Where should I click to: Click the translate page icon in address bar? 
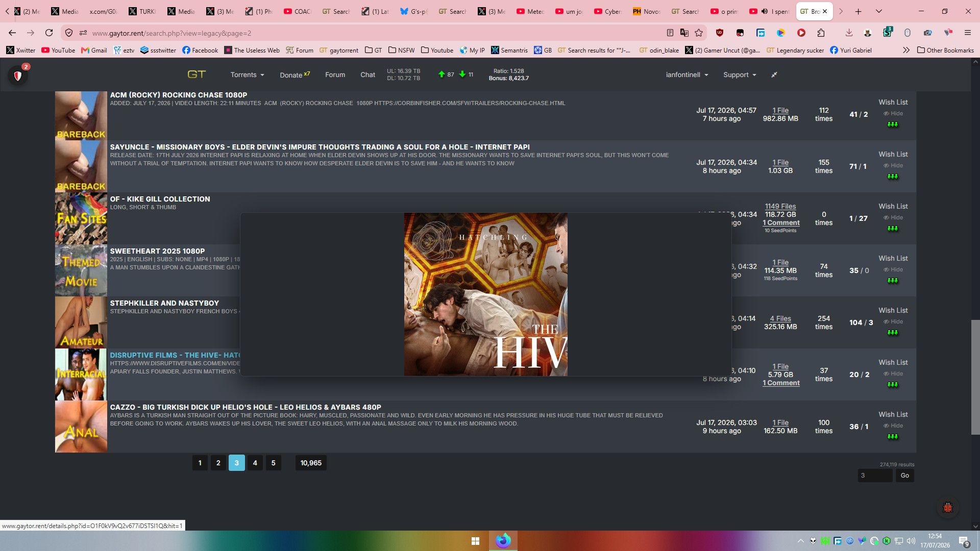(x=684, y=33)
